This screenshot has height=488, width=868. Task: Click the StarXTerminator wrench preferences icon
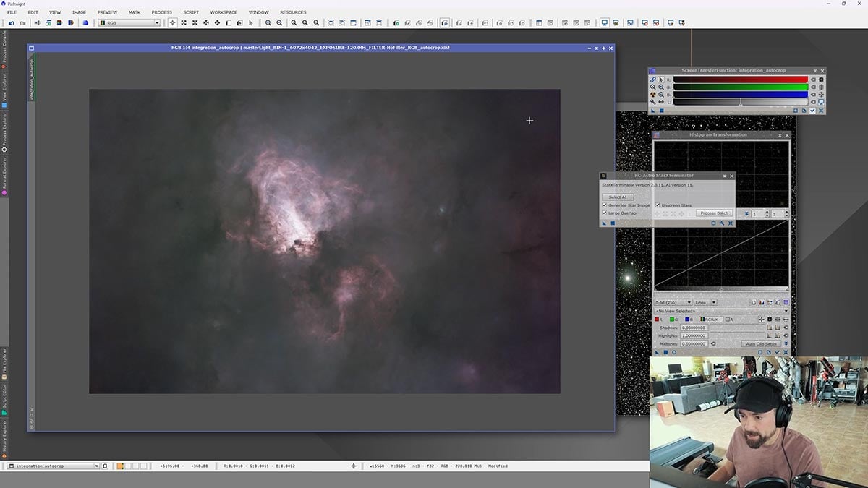(x=721, y=223)
